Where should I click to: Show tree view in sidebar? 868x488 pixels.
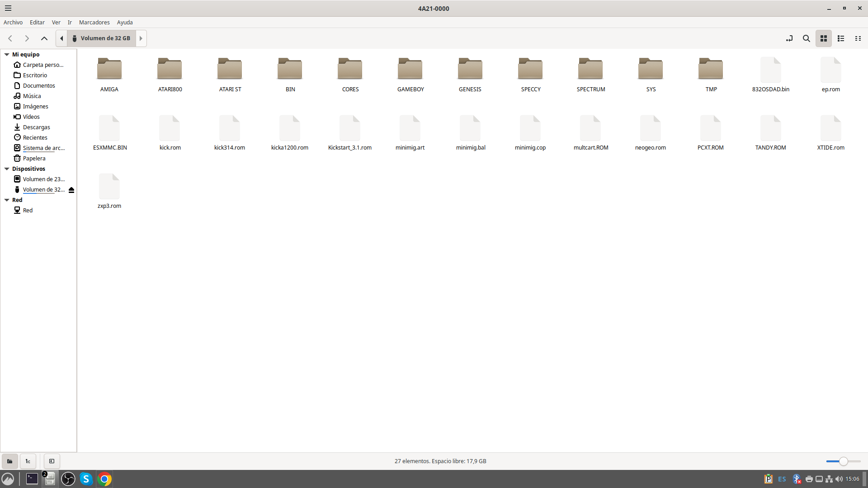28,461
